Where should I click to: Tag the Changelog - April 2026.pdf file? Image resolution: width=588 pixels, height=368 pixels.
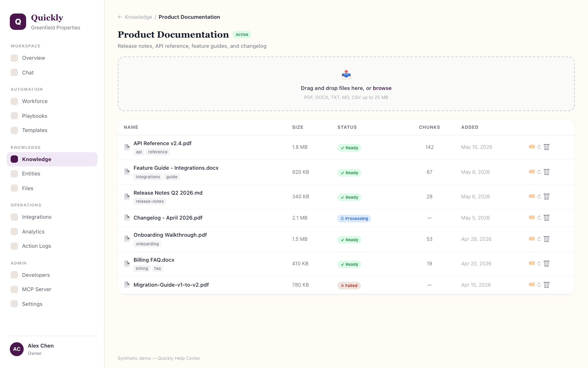[x=532, y=218]
